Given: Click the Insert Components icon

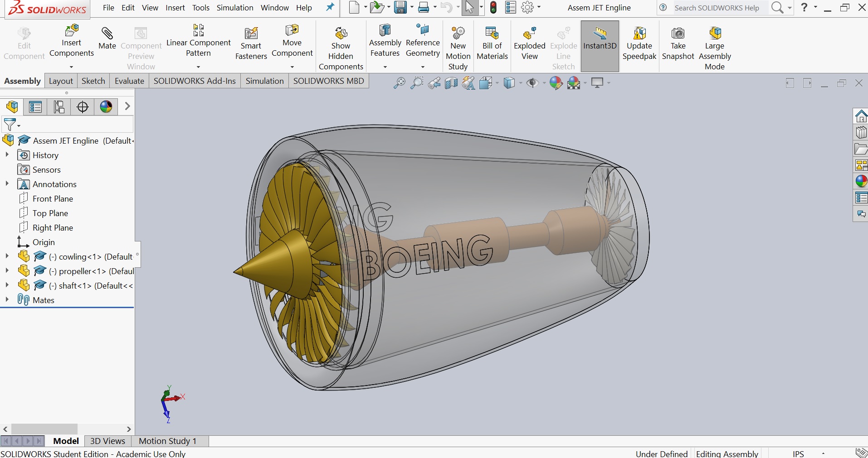Looking at the screenshot, I should click(x=71, y=41).
